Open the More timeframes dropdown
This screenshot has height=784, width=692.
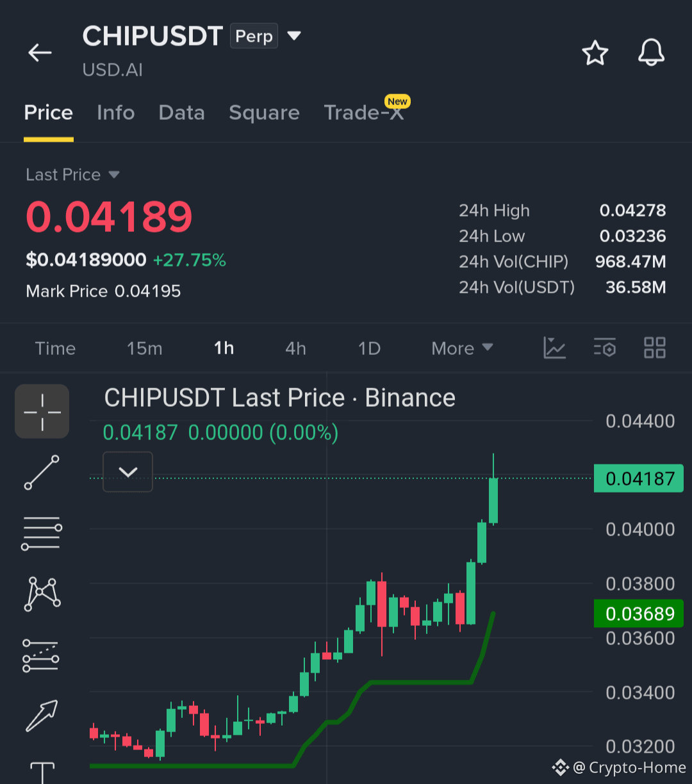[462, 348]
